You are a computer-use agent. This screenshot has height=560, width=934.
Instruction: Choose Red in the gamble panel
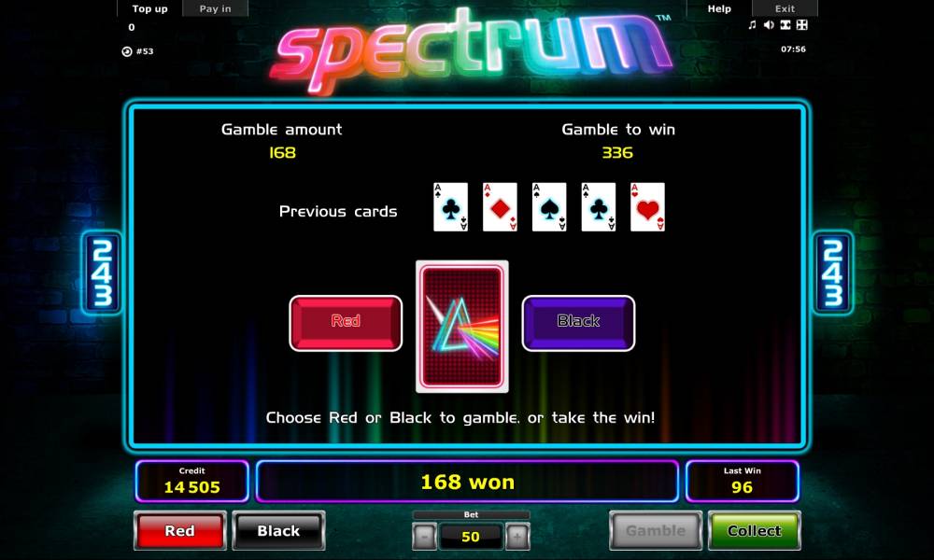pos(346,323)
